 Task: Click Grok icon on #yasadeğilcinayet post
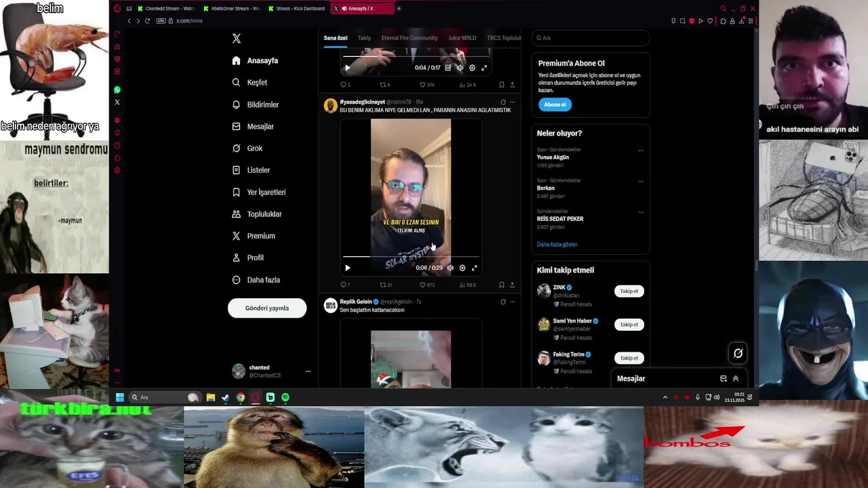point(502,102)
